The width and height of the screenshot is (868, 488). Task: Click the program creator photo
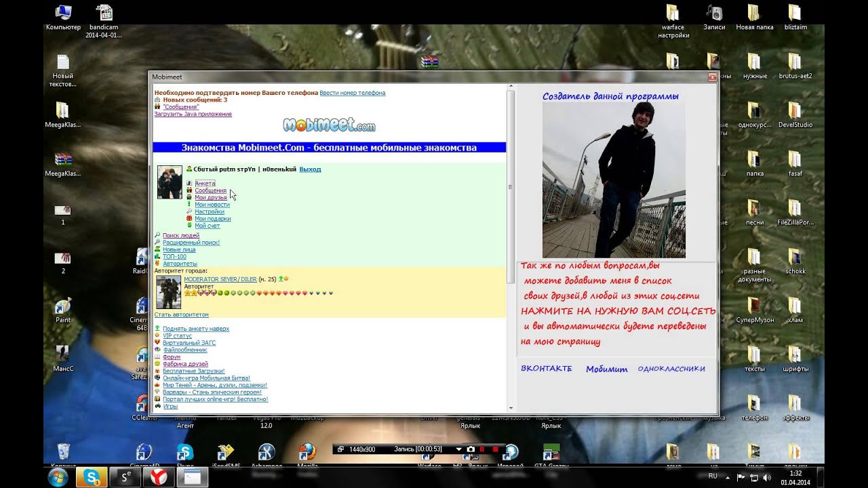tap(614, 180)
